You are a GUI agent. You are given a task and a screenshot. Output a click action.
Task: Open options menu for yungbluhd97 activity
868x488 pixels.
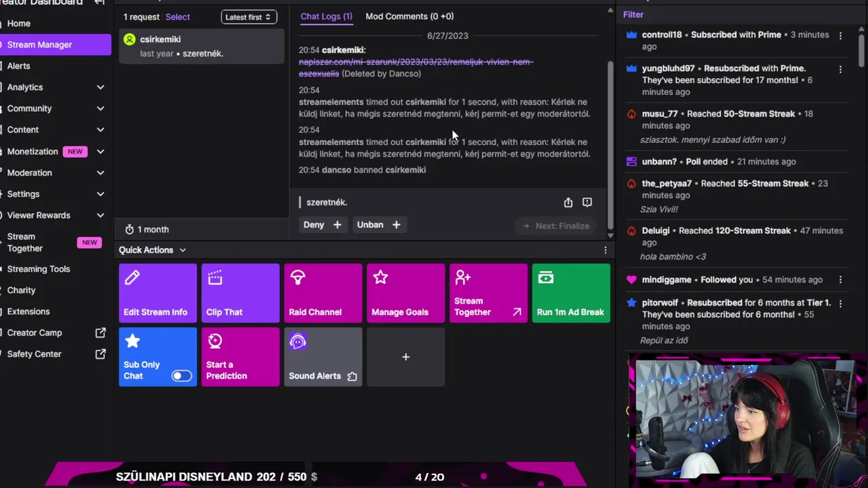(x=841, y=69)
